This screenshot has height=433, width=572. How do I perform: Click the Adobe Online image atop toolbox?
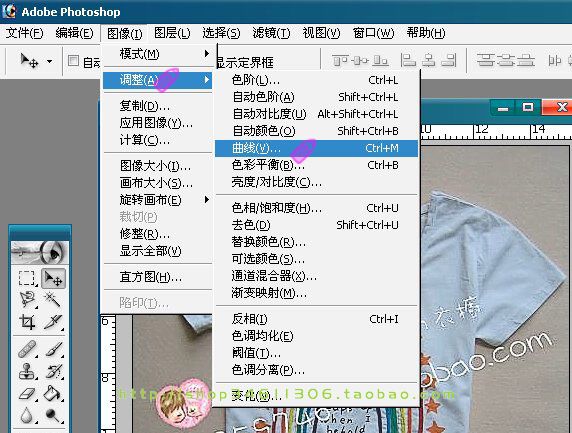(x=39, y=252)
